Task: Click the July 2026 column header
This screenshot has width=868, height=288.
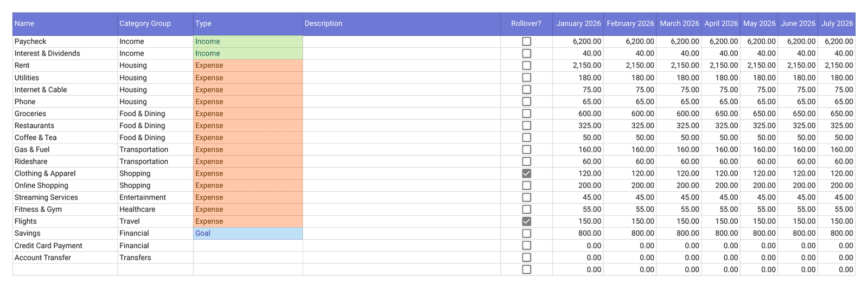Action: 837,24
